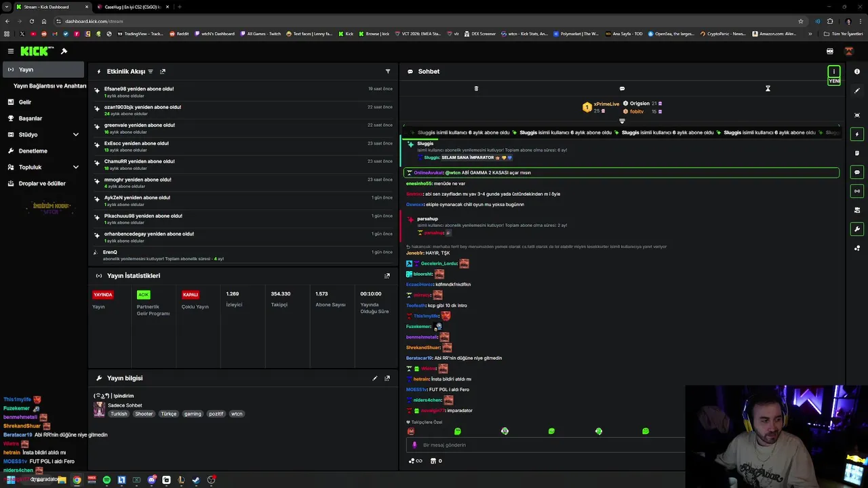Click the Kick logo
The image size is (868, 488).
pos(34,51)
